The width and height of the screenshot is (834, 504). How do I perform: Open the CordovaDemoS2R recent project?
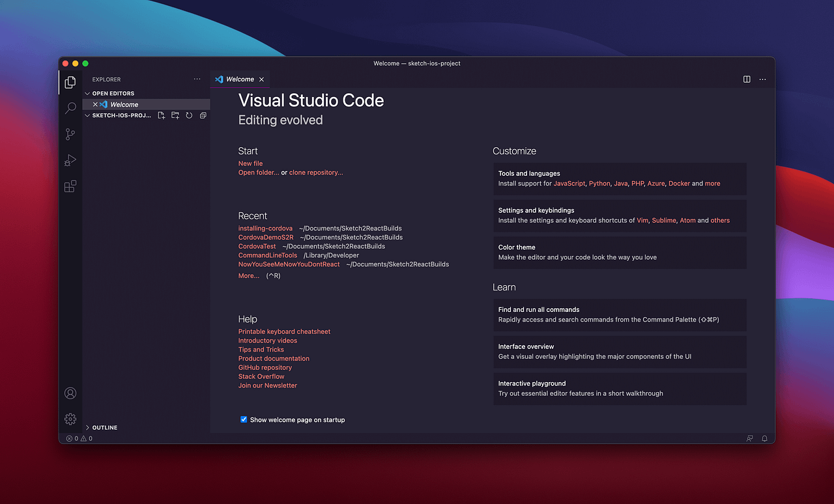(x=265, y=237)
